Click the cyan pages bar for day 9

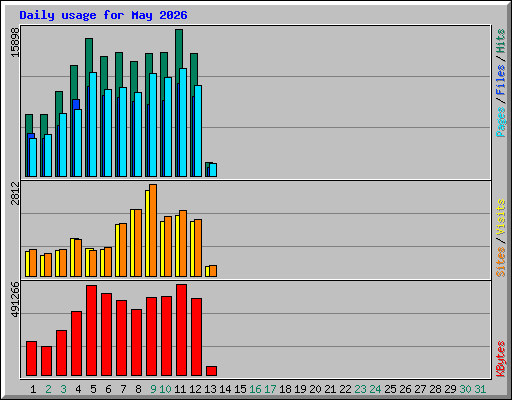tap(153, 125)
